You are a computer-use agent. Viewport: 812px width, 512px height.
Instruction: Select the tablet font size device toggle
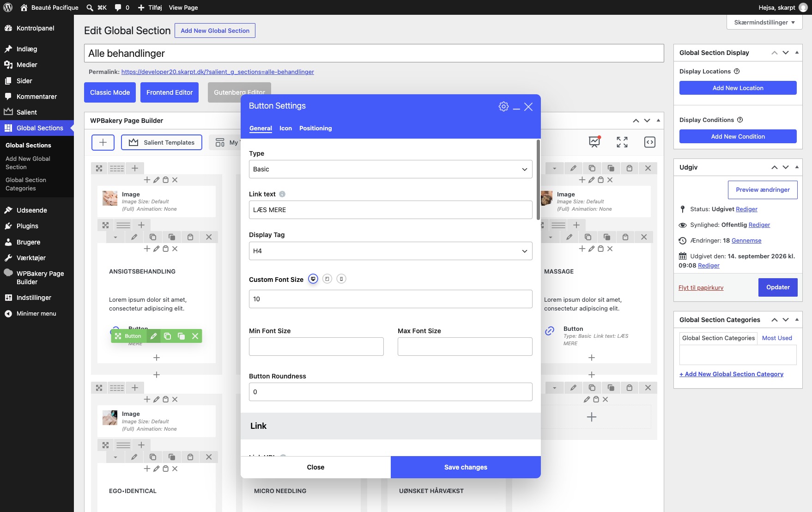pyautogui.click(x=327, y=279)
